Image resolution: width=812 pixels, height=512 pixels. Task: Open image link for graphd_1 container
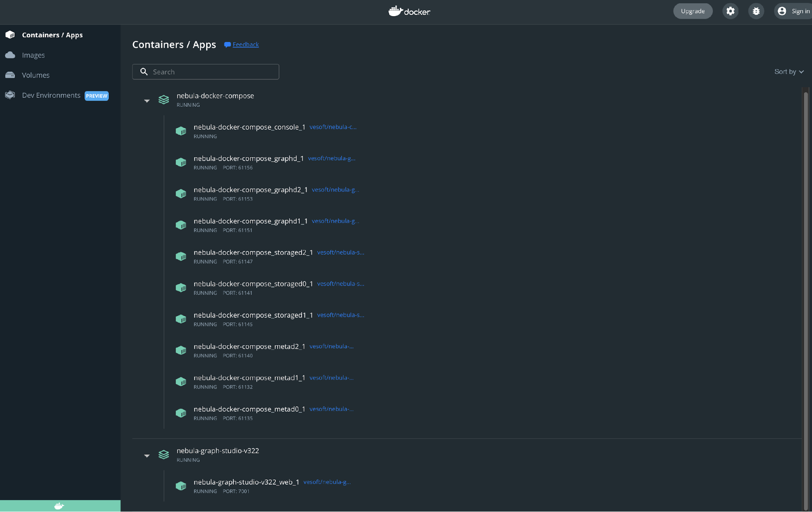click(331, 158)
